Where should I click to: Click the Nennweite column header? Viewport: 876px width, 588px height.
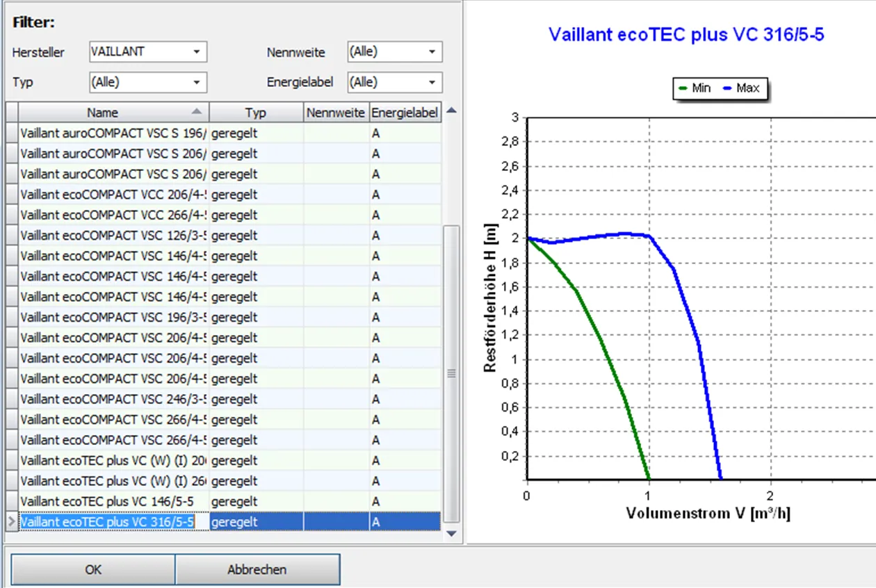(336, 113)
